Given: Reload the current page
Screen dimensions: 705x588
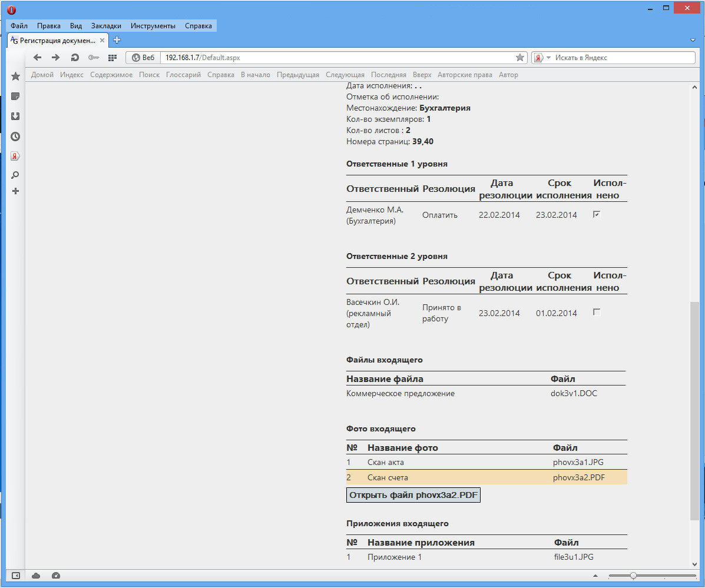Looking at the screenshot, I should (x=75, y=57).
